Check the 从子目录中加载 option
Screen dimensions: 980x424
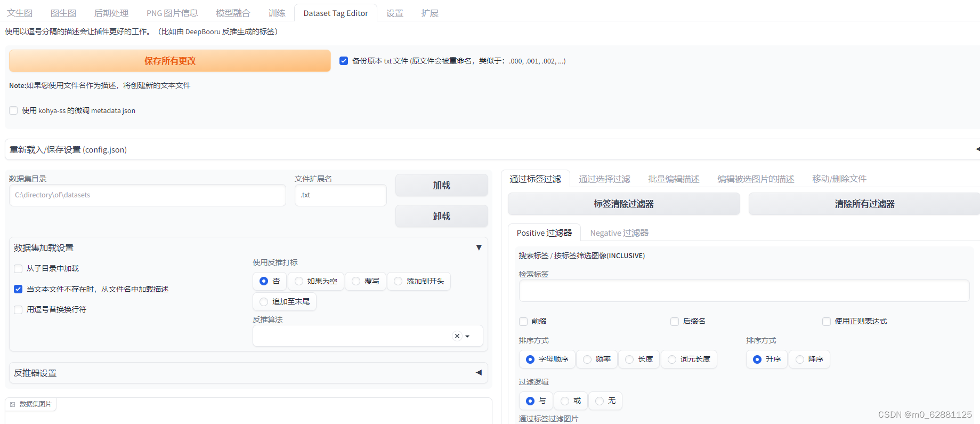[x=18, y=268]
